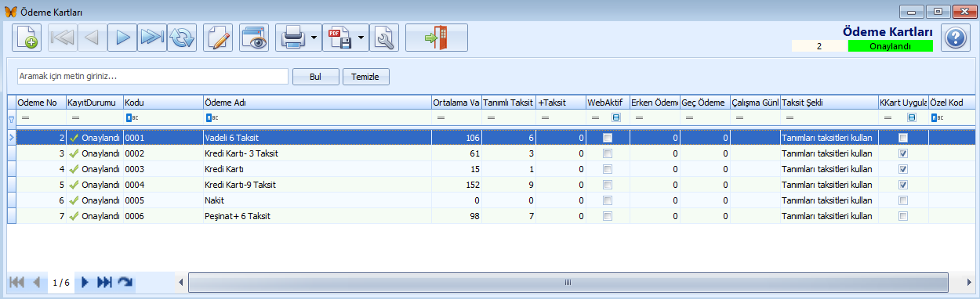Toggle WebAktif for Vadeli 6 Taksit
This screenshot has height=299, width=980.
[x=608, y=138]
